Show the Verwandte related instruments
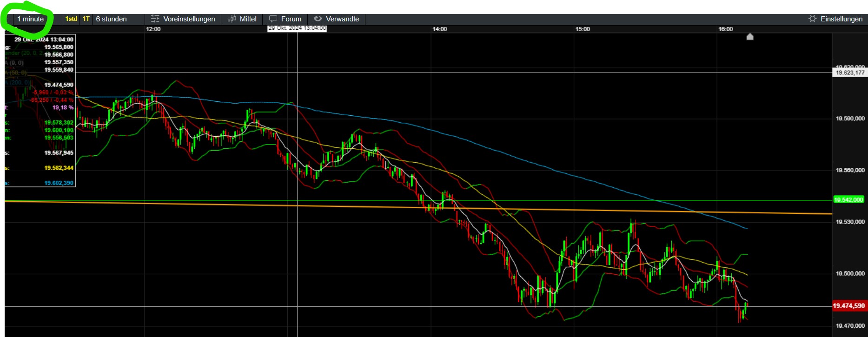 coord(337,19)
